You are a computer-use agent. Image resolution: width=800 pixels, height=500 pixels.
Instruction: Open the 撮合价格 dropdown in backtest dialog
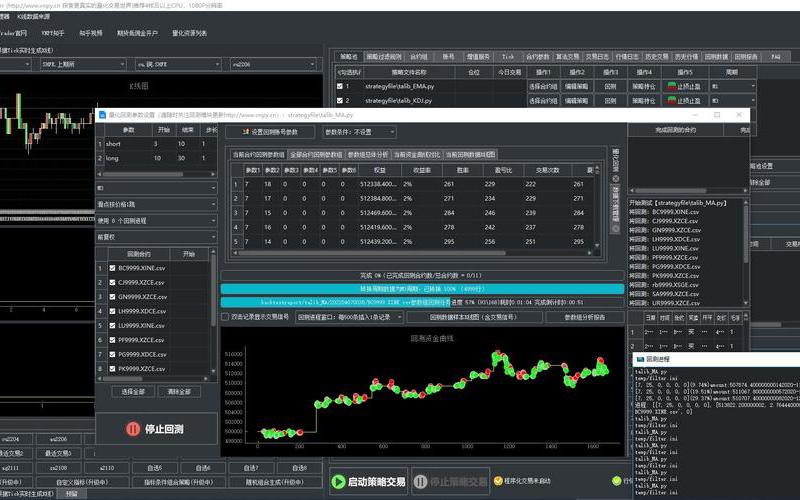[x=156, y=205]
